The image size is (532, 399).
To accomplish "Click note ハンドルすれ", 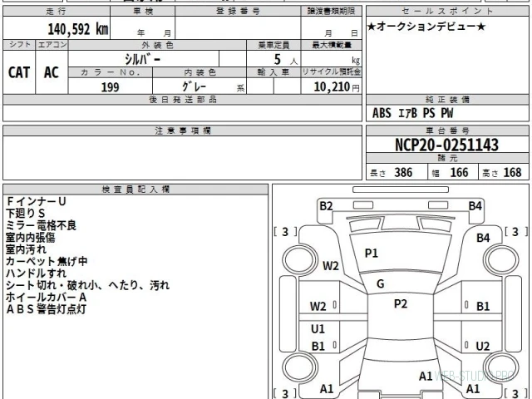I will [36, 273].
